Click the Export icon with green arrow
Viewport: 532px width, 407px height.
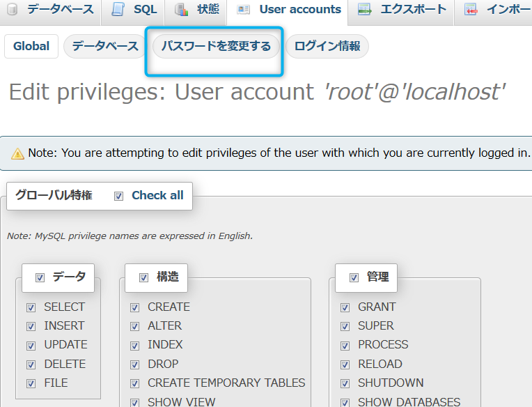(365, 10)
